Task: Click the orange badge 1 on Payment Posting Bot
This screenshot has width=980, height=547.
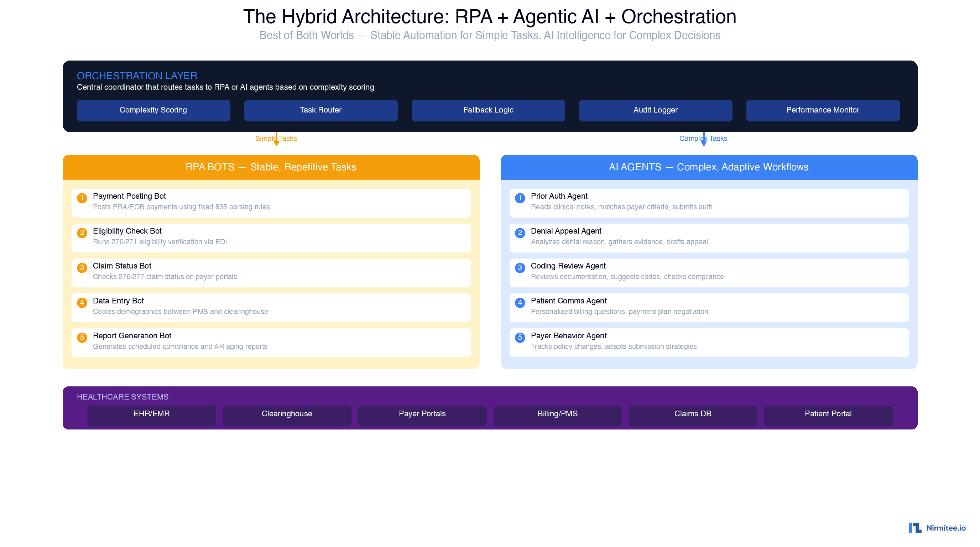Action: point(82,198)
